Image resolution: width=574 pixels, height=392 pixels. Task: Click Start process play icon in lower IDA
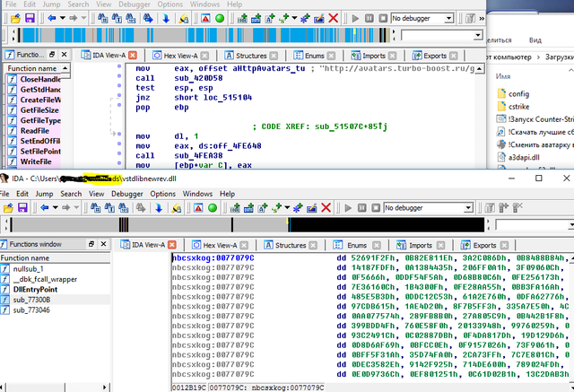click(348, 208)
